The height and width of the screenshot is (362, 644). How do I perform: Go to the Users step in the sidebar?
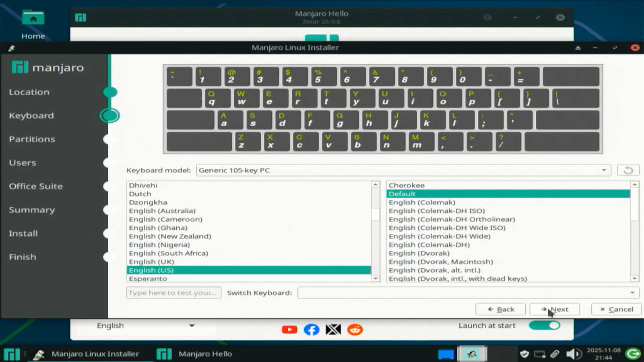(23, 163)
